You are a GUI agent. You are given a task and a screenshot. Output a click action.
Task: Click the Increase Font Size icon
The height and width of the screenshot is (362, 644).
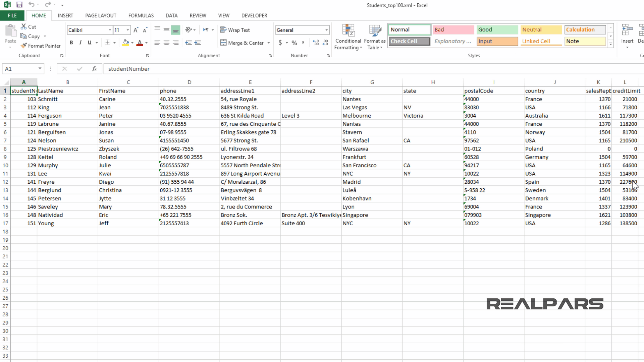136,30
